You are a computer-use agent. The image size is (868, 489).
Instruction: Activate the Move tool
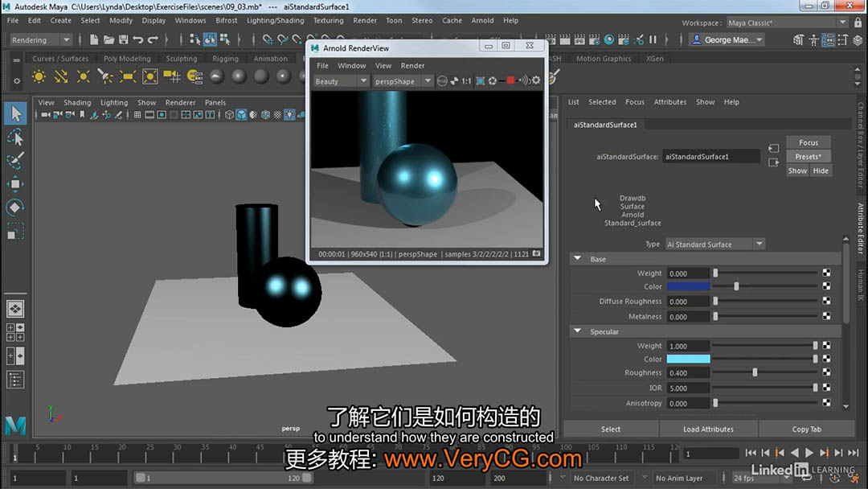(15, 184)
